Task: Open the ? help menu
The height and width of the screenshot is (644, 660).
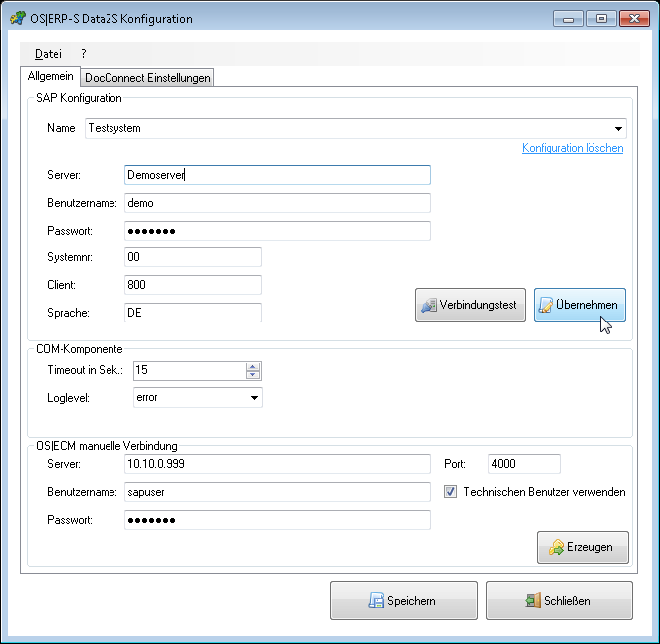Action: (x=84, y=54)
